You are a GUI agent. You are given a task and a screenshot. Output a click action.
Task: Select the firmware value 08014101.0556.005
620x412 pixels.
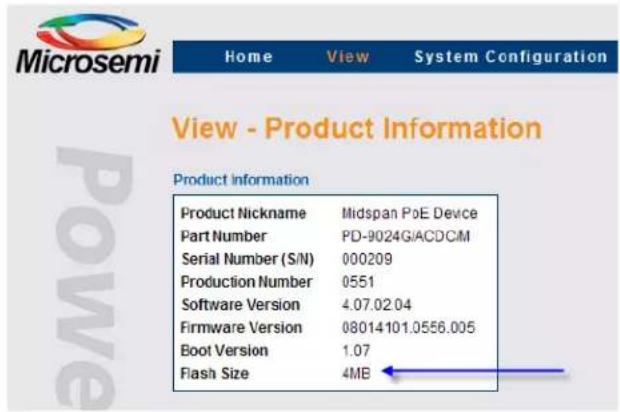coord(408,328)
